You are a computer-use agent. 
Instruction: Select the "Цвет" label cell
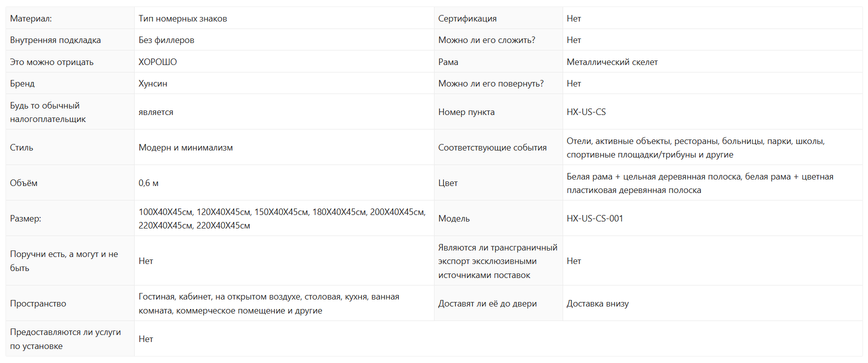tap(448, 183)
